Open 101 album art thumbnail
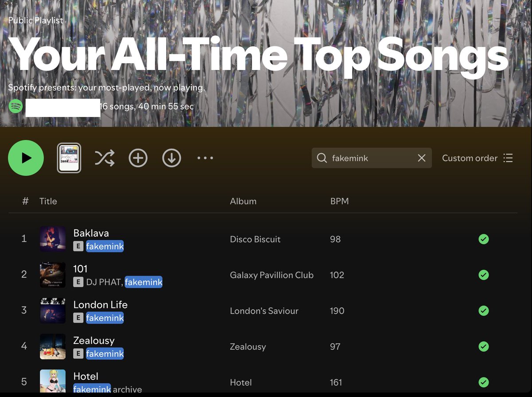Screen dimensions: 532x397 tap(53, 275)
